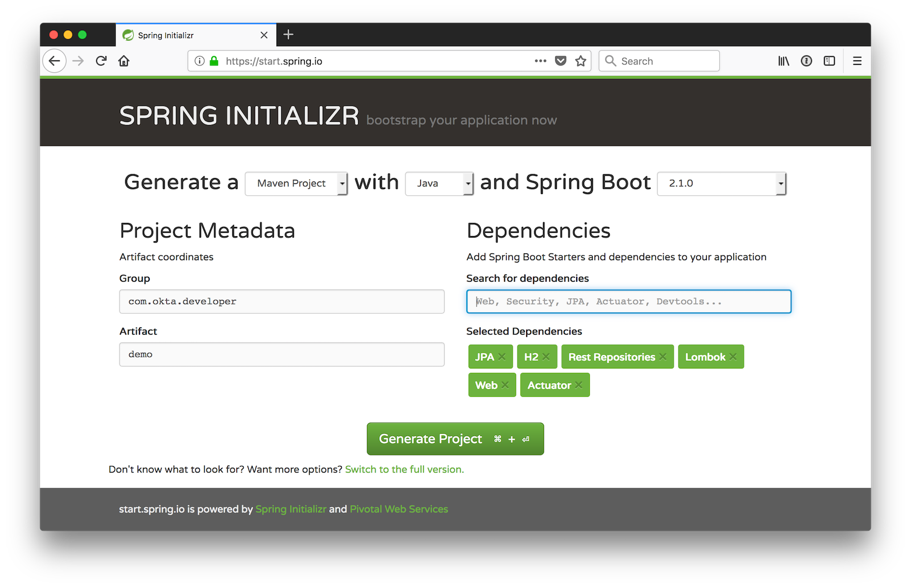
Task: Click the browser back arrow button
Action: tap(55, 61)
